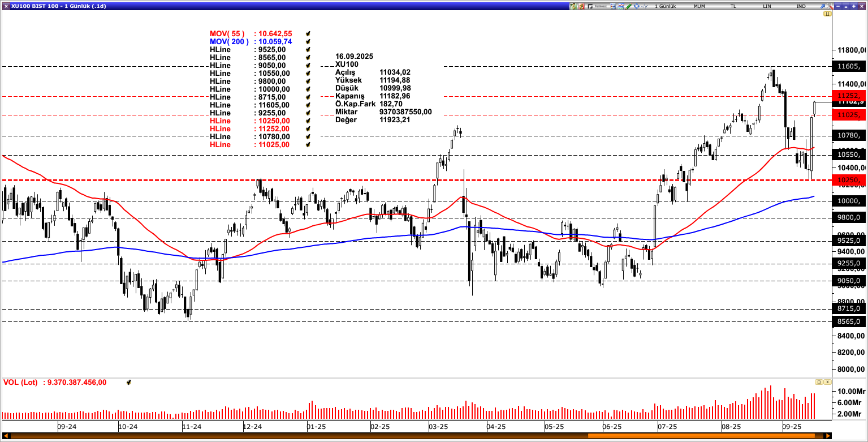Toggle the check mark beside VOL (Lot)
Screen dimensions: 868x442
click(129, 383)
